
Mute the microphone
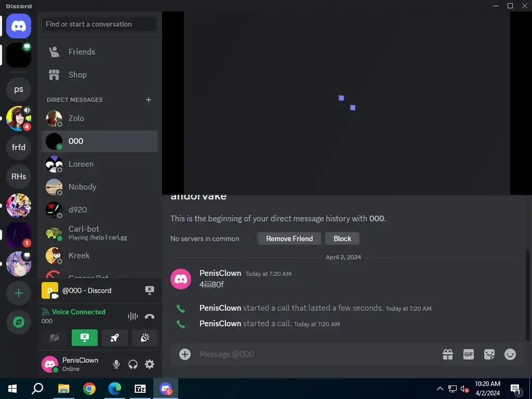click(116, 364)
